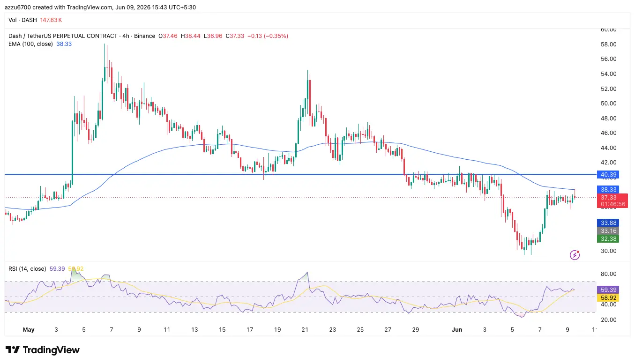The height and width of the screenshot is (364, 635).
Task: Click the 19 date axis label
Action: pos(277,330)
